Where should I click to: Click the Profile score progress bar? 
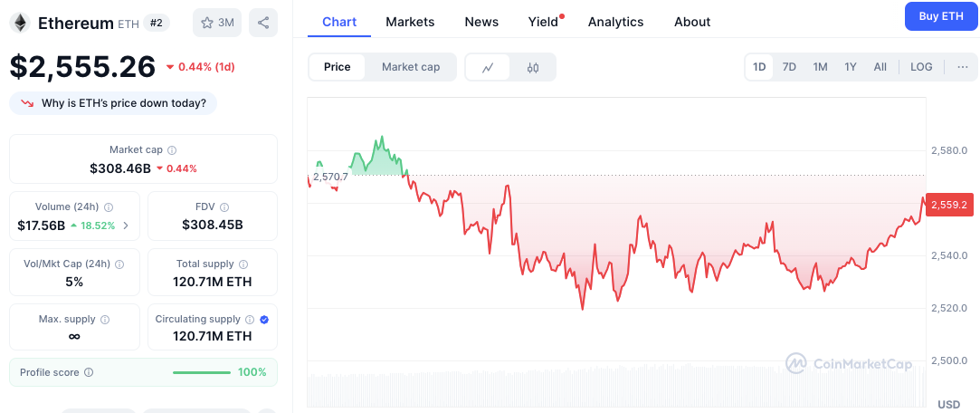(x=201, y=372)
